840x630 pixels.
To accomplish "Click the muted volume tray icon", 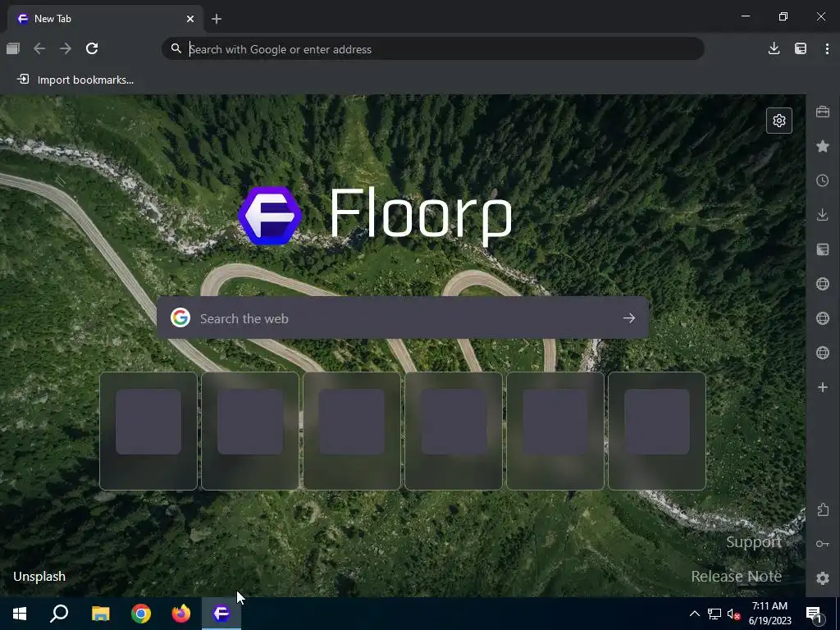I will tap(733, 614).
